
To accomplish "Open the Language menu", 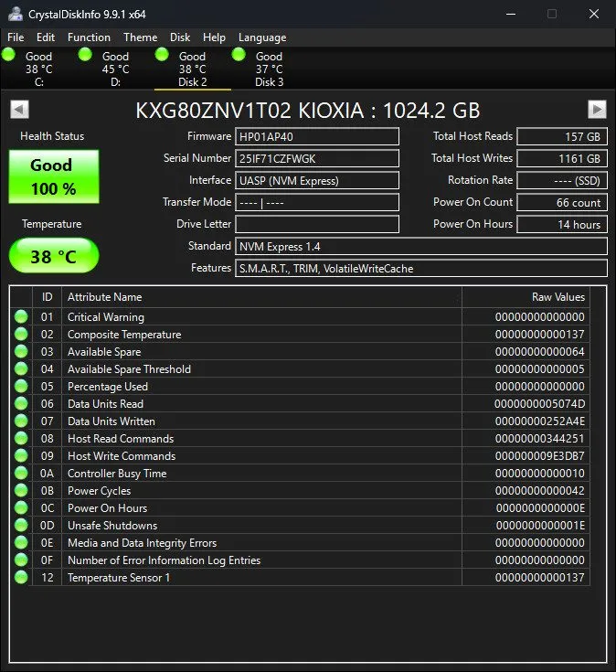I will (x=262, y=37).
